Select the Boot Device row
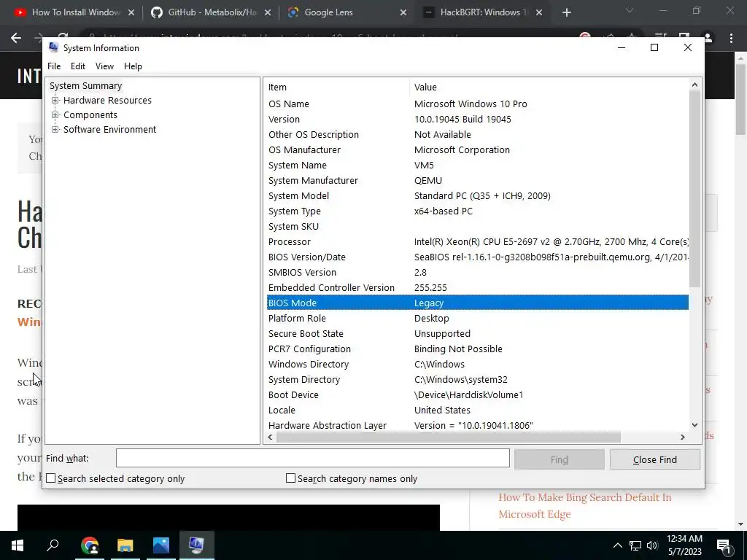Viewport: 747px width, 560px height. pyautogui.click(x=477, y=394)
